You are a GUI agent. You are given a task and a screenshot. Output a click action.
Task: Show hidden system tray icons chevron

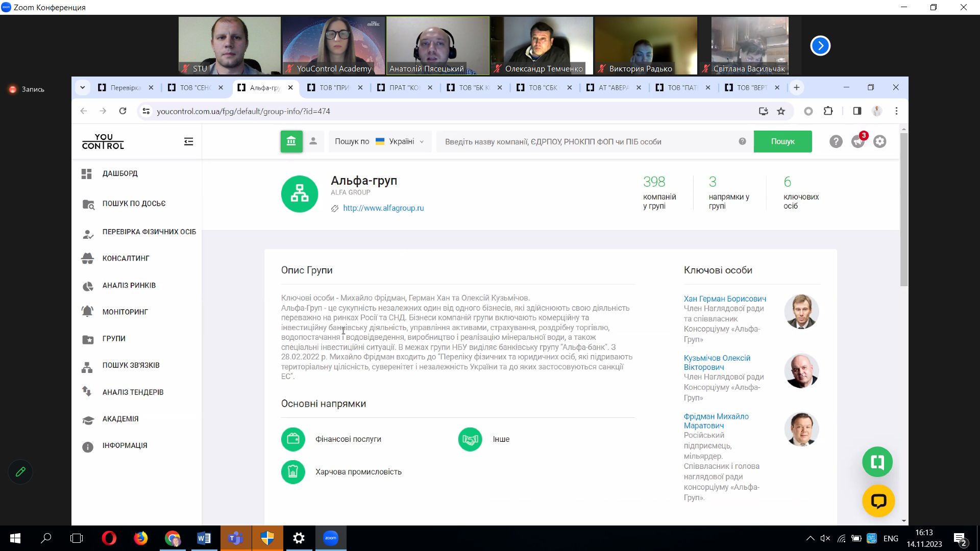(810, 538)
